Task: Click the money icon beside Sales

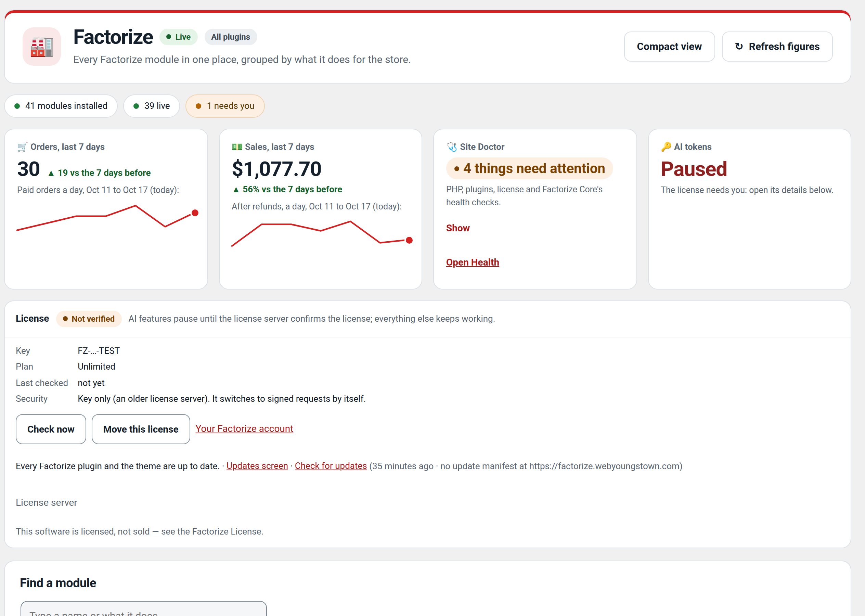Action: [237, 147]
